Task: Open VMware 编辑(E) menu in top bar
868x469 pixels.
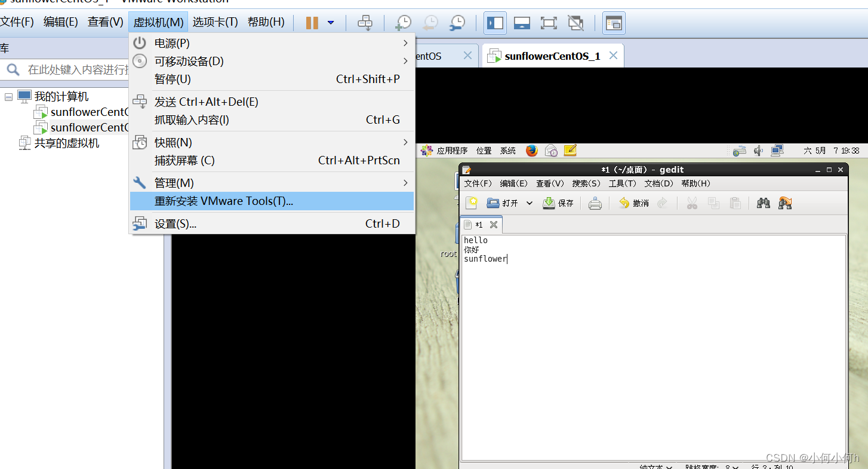Action: coord(61,22)
